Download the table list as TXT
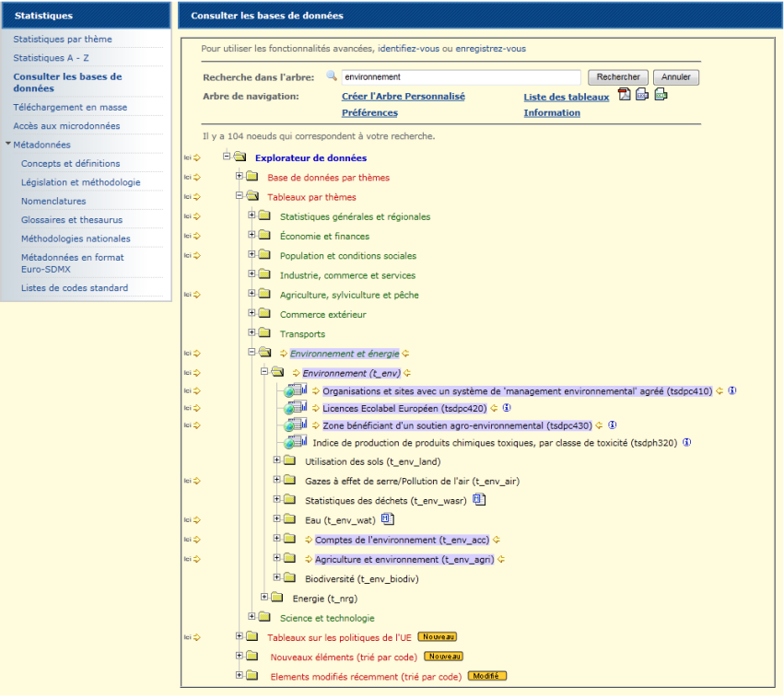Screen dimensions: 784x698 click(x=642, y=94)
